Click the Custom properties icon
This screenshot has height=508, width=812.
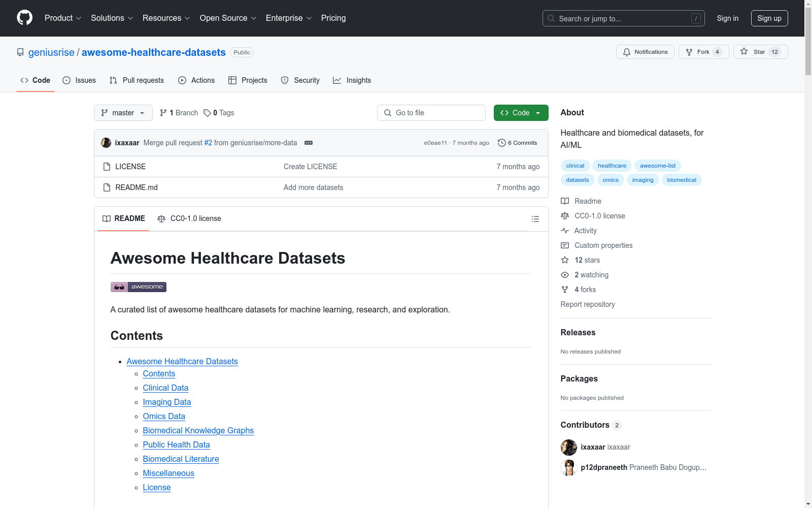coord(565,245)
